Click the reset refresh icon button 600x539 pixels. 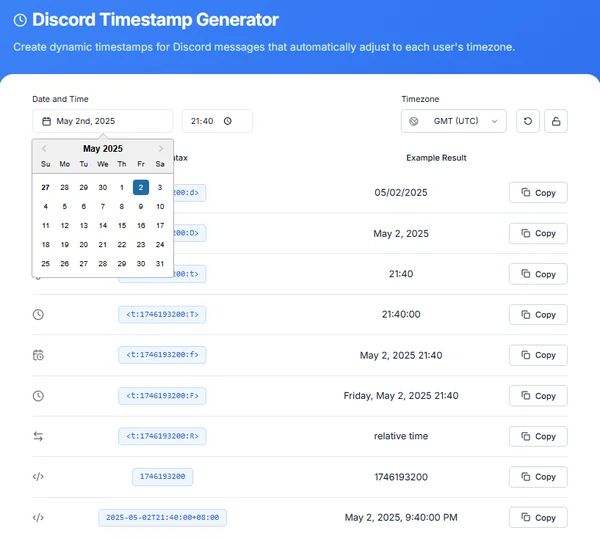[x=528, y=121]
